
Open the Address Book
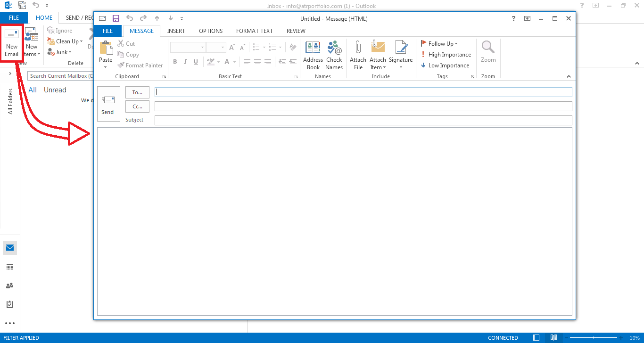pos(313,55)
